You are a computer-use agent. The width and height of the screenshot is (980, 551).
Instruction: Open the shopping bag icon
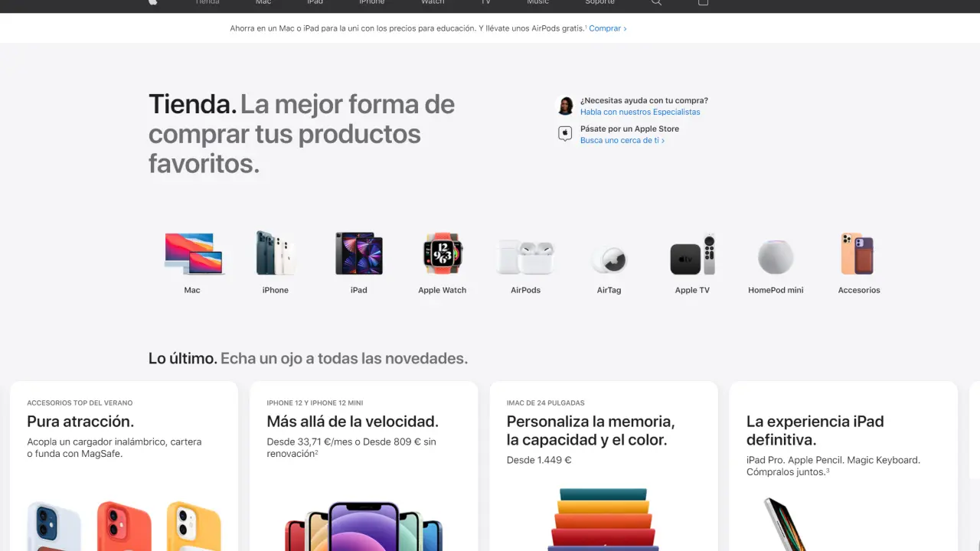(x=703, y=2)
